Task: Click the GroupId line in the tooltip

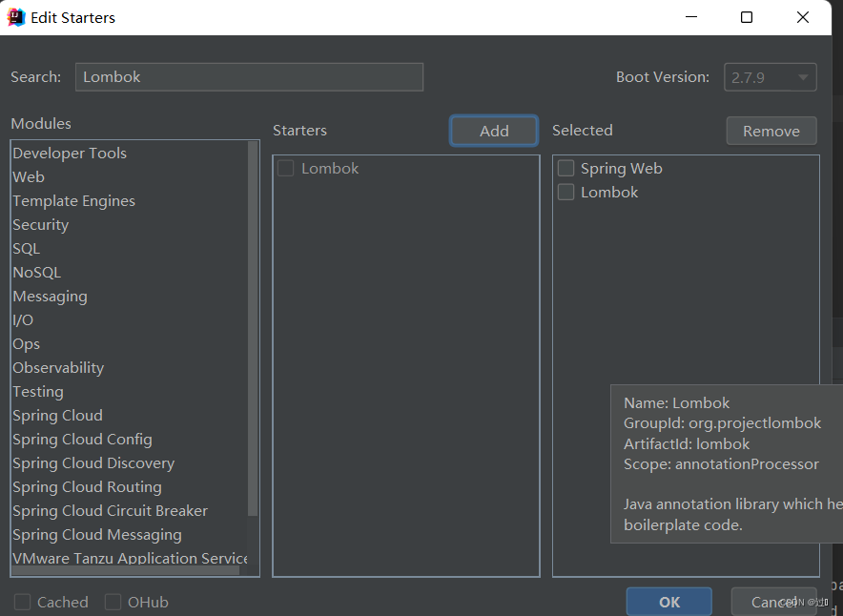Action: (722, 423)
